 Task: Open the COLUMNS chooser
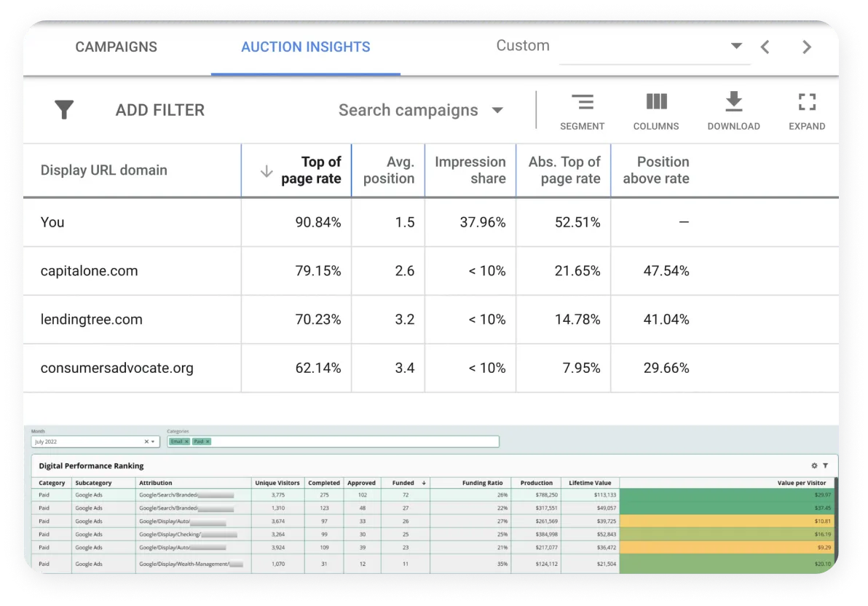click(656, 111)
